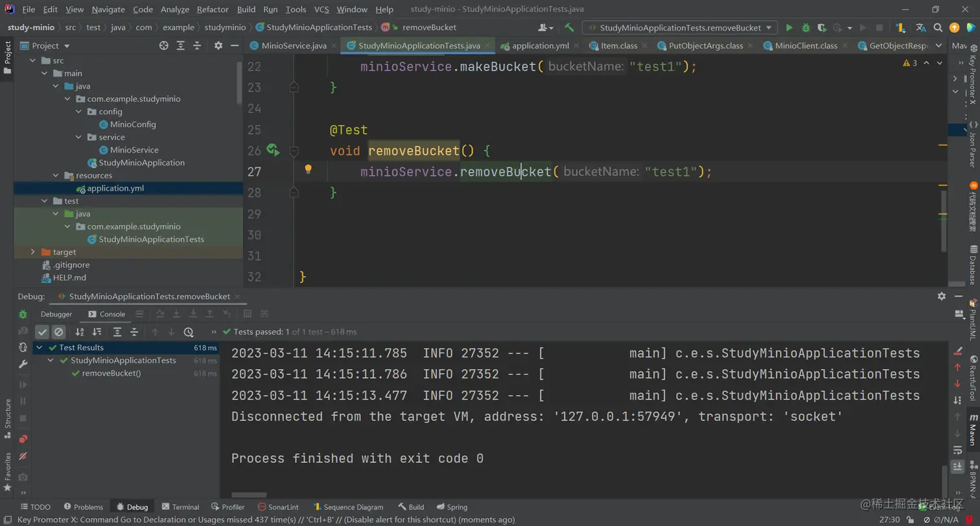
Task: Build project with the hammer icon
Action: pyautogui.click(x=569, y=28)
